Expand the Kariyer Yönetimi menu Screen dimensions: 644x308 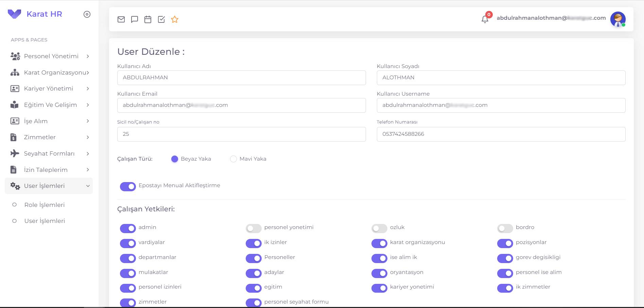[49, 88]
